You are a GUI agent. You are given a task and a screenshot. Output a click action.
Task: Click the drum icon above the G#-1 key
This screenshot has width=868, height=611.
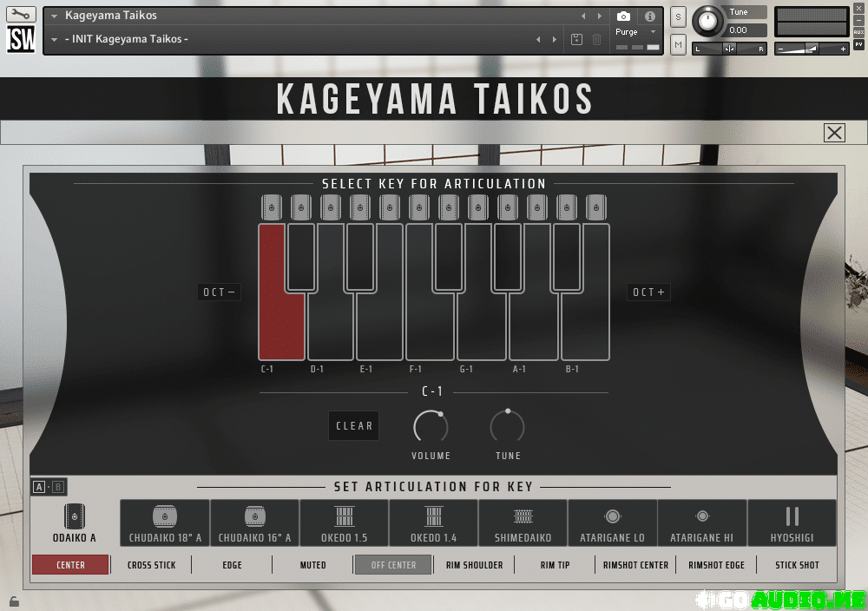508,207
